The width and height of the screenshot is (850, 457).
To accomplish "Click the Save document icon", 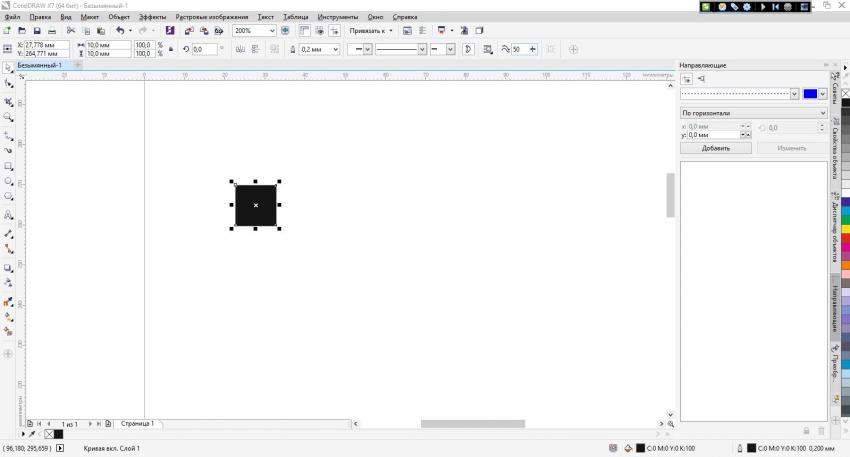I will 37,31.
